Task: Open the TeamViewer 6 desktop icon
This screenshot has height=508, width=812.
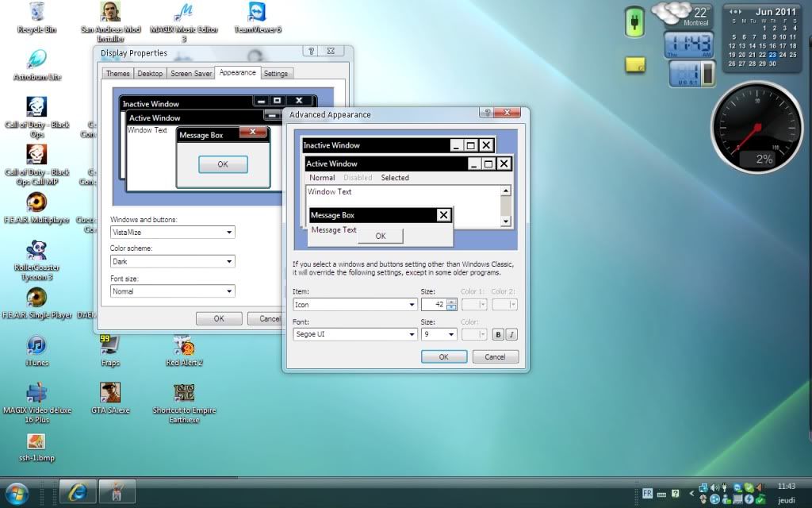Action: point(257,13)
